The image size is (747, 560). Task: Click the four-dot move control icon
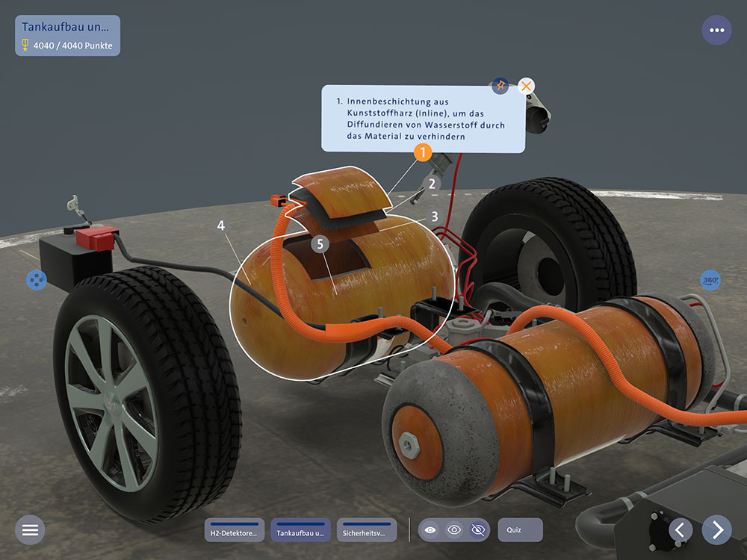(x=36, y=280)
